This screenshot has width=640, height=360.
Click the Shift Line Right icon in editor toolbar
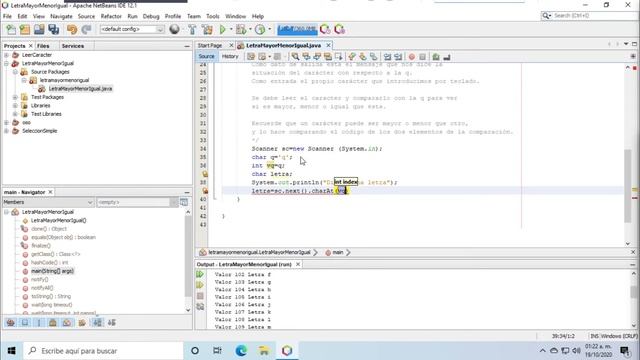[x=398, y=57]
